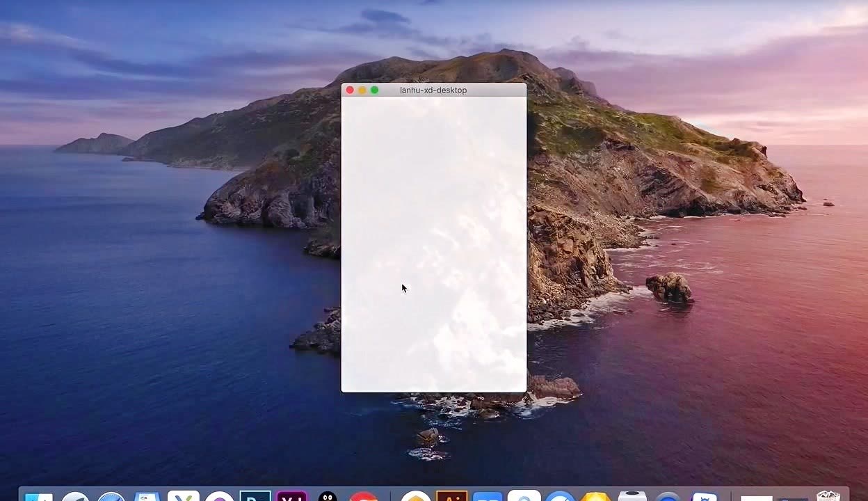Open the green X app icon in dock
868x501 pixels.
click(x=184, y=497)
